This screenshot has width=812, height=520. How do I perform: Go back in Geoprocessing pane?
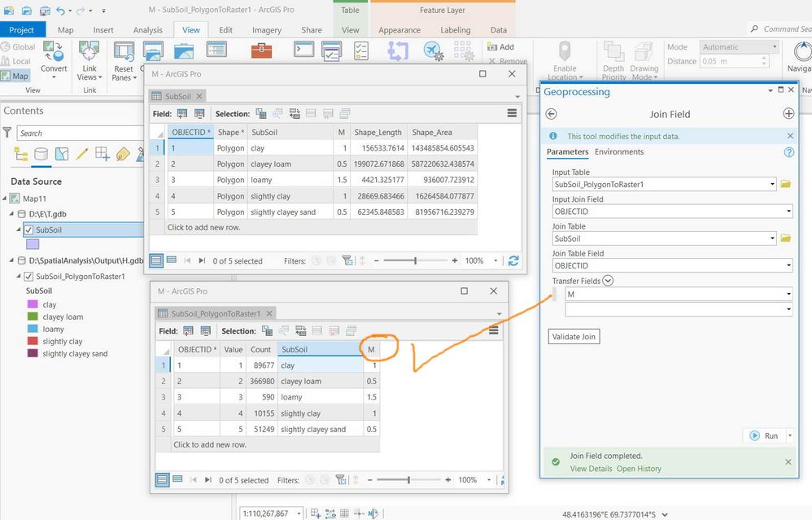click(552, 114)
